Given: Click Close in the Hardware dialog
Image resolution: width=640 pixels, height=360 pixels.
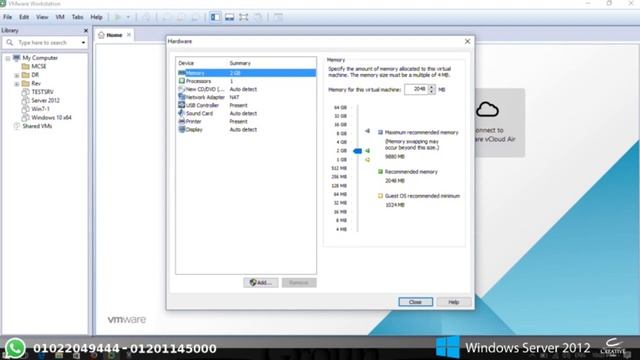Looking at the screenshot, I should click(416, 302).
